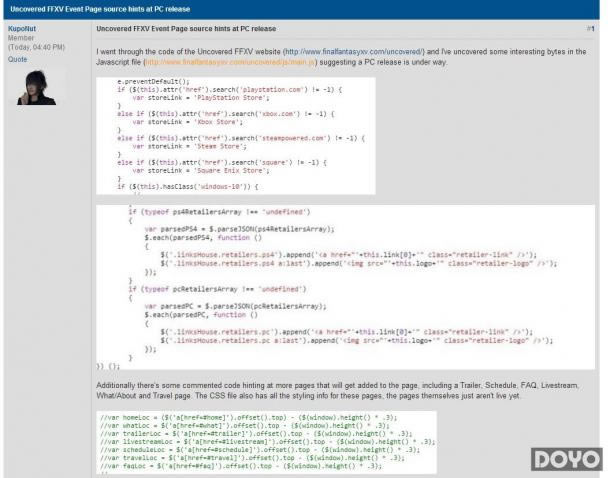Click the 'steampowered.com' line in the code
The height and width of the screenshot is (478, 610).
coord(241,138)
